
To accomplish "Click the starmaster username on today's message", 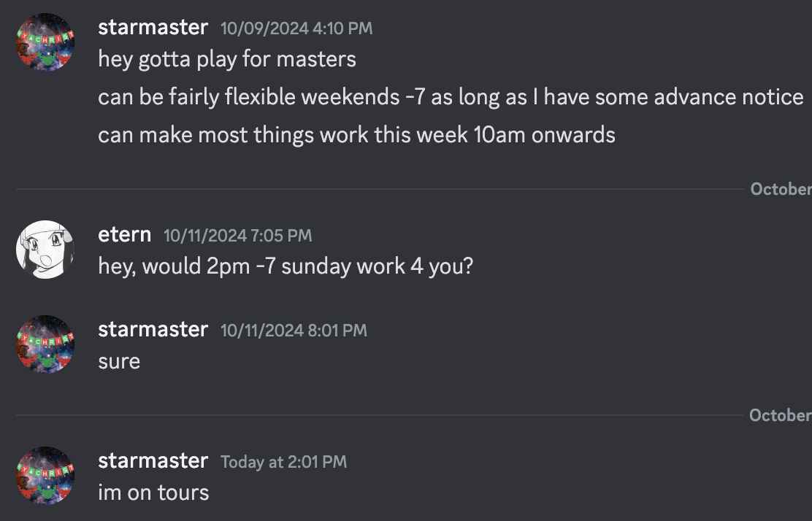I will click(x=153, y=461).
